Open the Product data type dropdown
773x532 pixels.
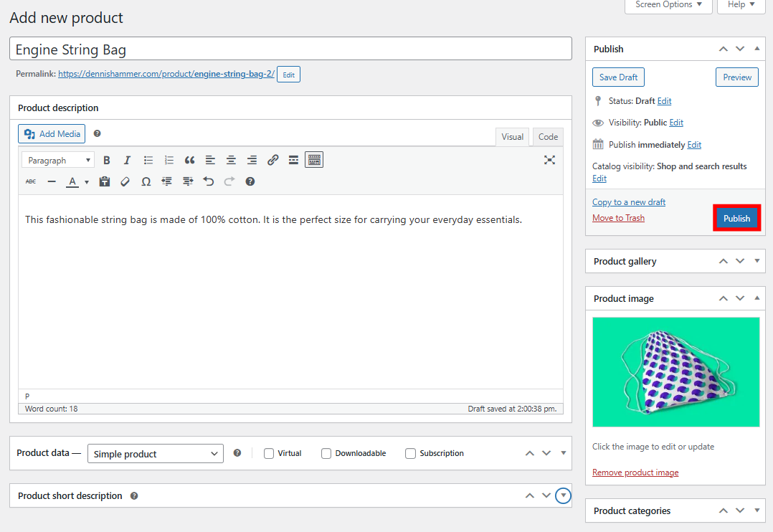point(155,453)
